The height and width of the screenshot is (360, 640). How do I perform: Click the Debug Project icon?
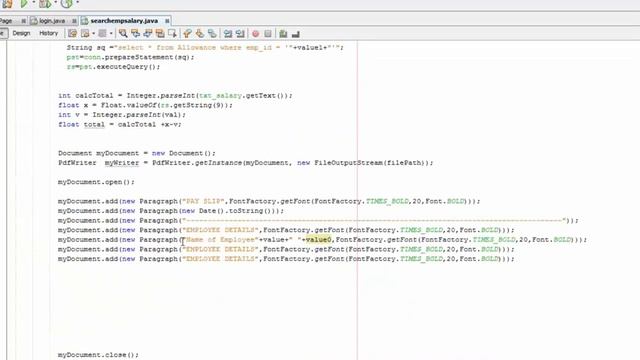(45, 4)
